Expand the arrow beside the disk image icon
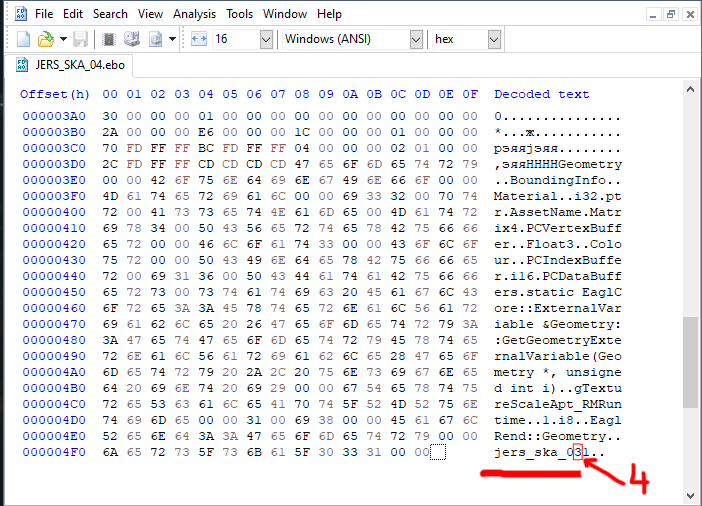The image size is (702, 506). point(172,39)
